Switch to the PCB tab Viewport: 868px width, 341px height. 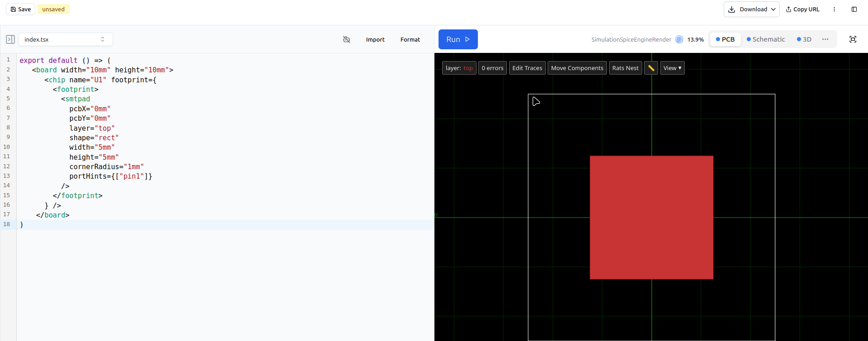pos(725,39)
